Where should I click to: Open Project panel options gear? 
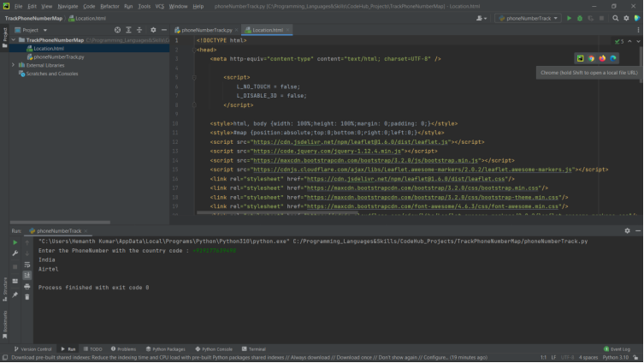(x=153, y=30)
